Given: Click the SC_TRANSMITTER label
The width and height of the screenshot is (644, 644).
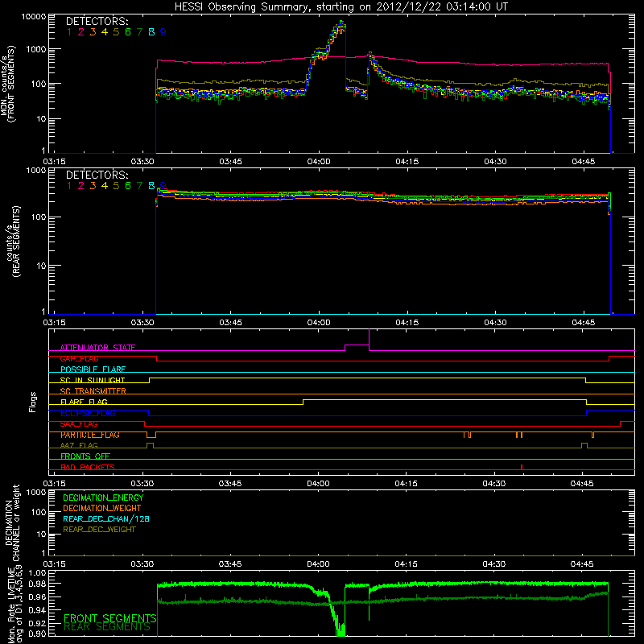Looking at the screenshot, I should pos(93,391).
